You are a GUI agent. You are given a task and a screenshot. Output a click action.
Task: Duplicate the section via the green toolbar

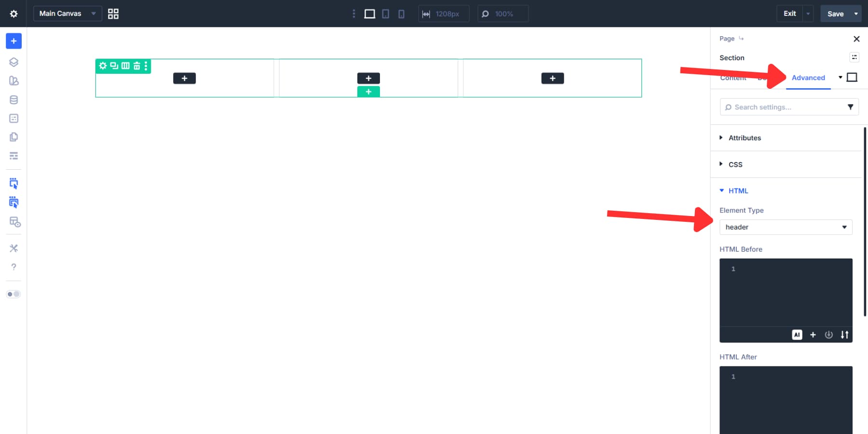click(113, 66)
